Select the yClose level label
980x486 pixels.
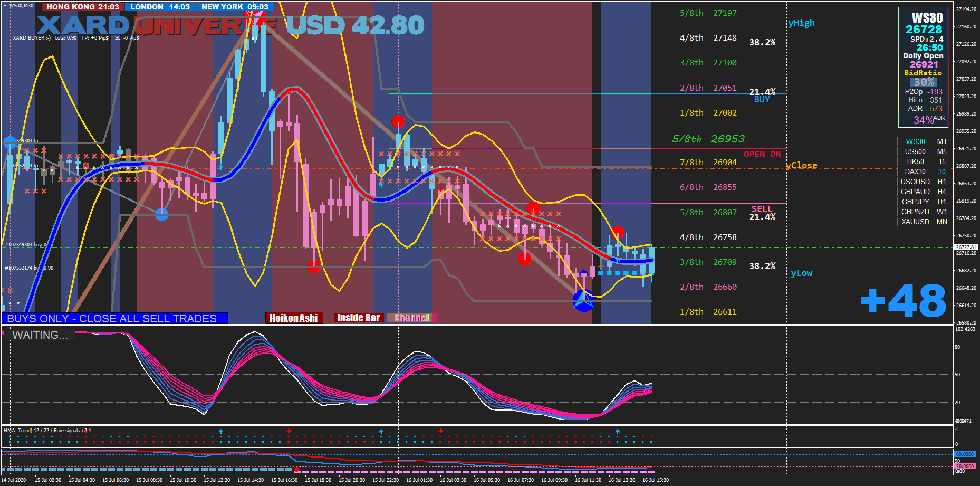802,165
